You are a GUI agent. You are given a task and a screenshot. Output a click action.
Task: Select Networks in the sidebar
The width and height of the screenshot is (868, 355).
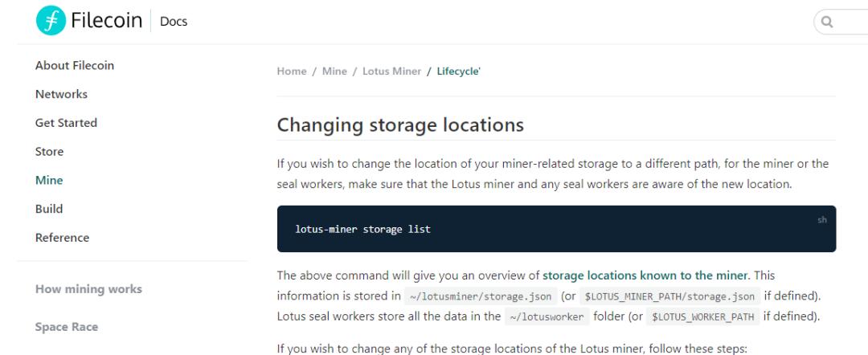point(61,95)
